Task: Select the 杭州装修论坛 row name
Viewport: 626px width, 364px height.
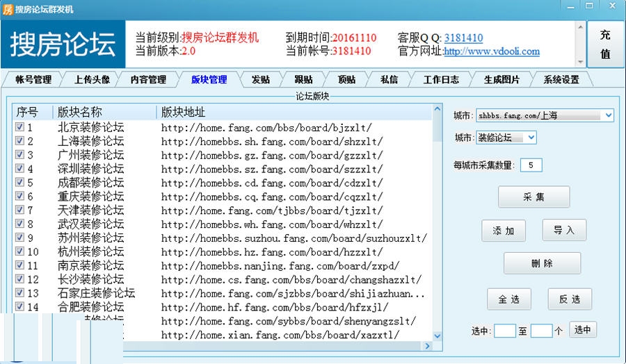Action: 91,251
